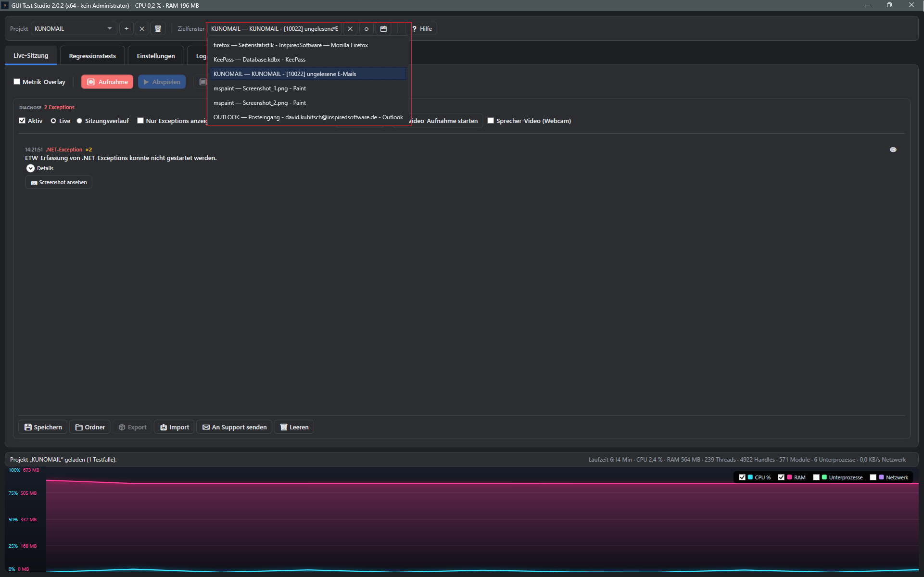Click the app icon in the title bar
Viewport: 924px width, 577px height.
[5, 5]
